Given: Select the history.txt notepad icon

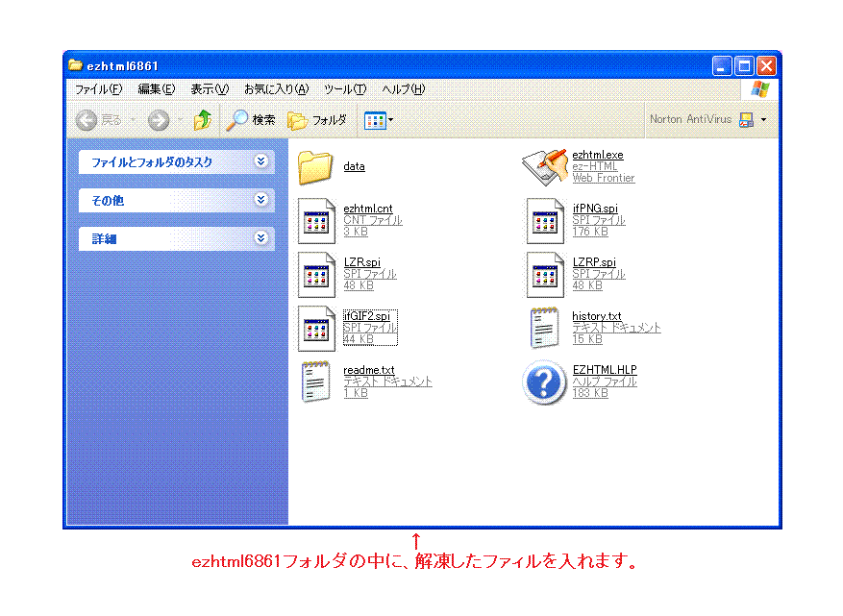Looking at the screenshot, I should [x=543, y=328].
